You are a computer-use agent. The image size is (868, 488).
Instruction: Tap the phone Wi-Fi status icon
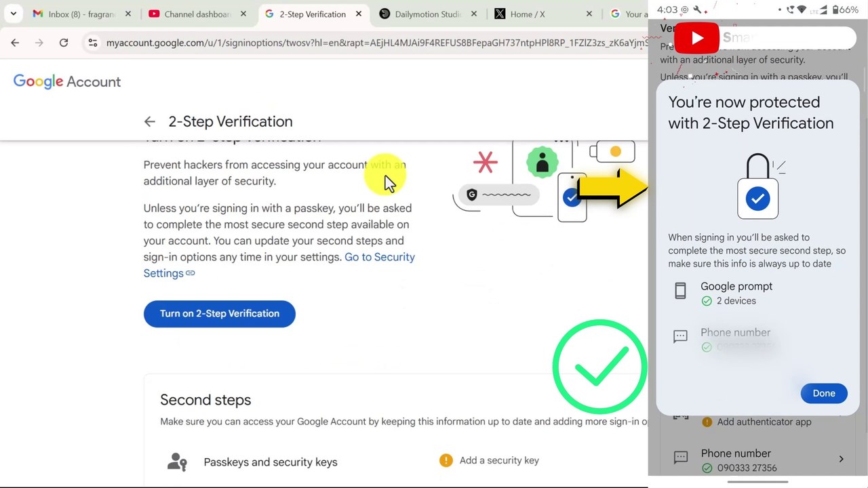(803, 9)
